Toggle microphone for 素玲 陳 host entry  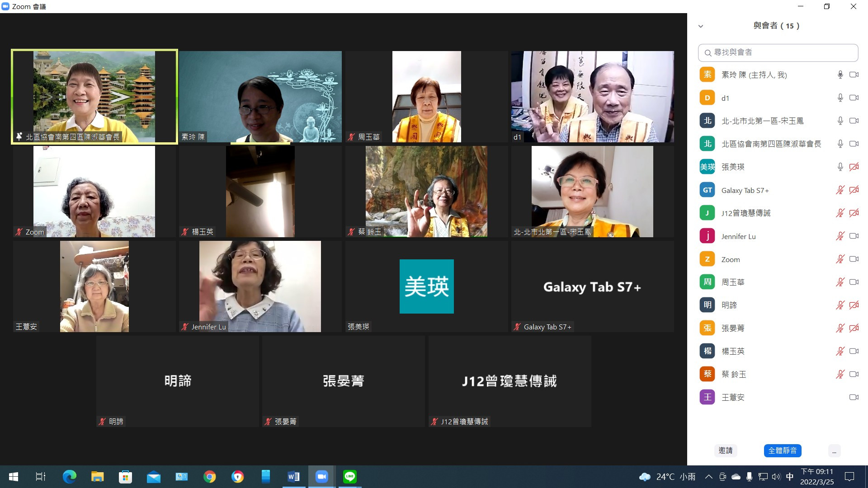[x=840, y=75]
